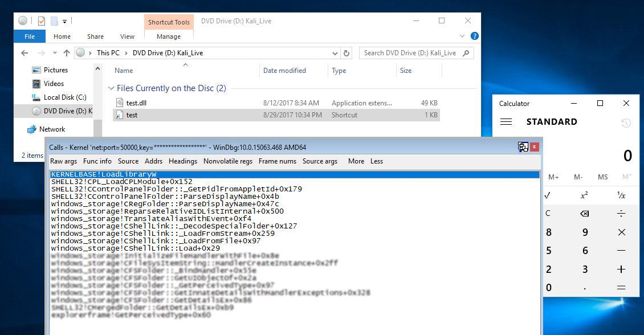Expand the address bar history dropdown

tap(335, 54)
